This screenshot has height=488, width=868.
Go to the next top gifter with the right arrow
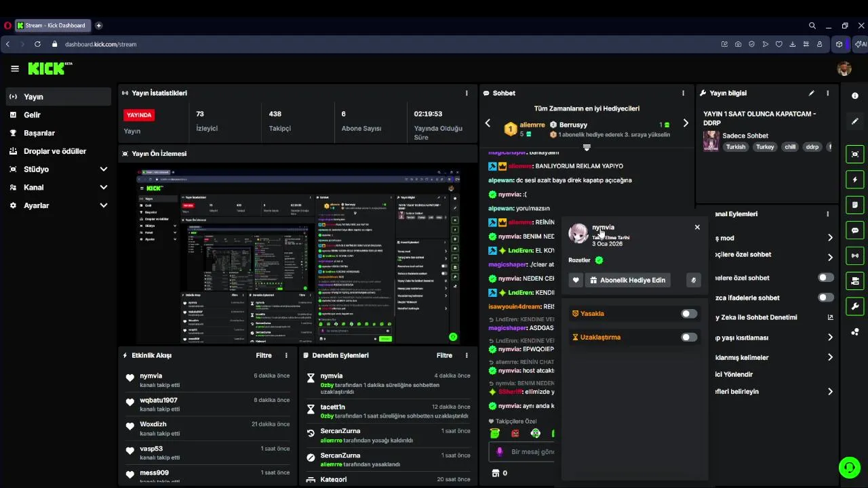pos(686,123)
